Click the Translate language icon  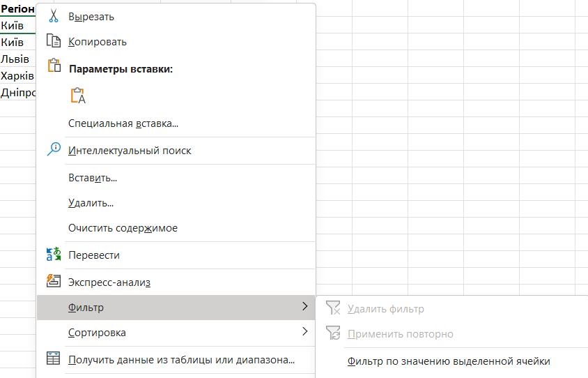tap(54, 254)
